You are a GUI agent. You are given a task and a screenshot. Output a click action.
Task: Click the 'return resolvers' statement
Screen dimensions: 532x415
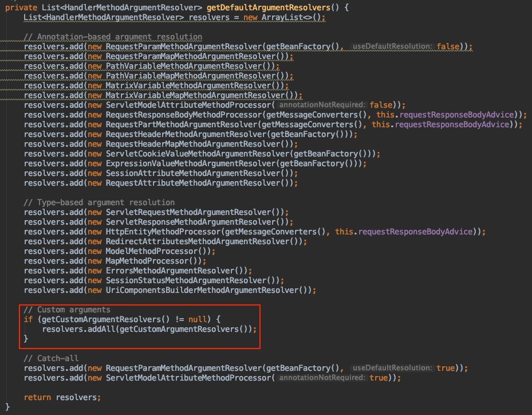pos(62,397)
